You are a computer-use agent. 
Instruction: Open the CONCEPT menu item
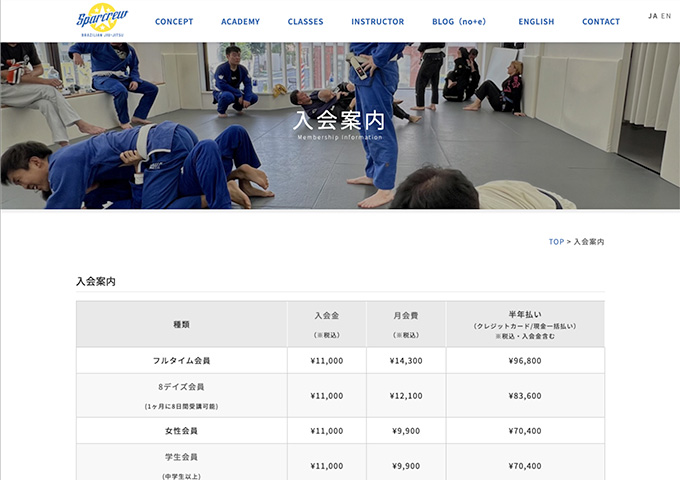(x=174, y=22)
